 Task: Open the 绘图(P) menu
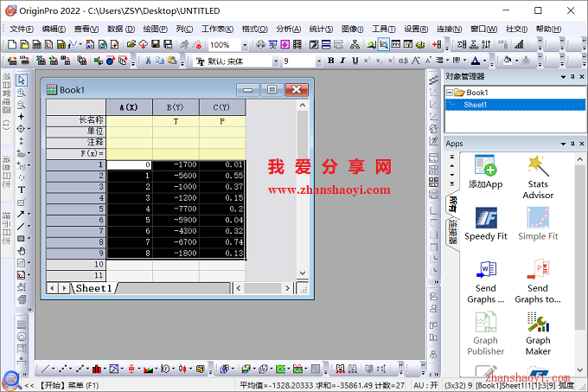[155, 29]
